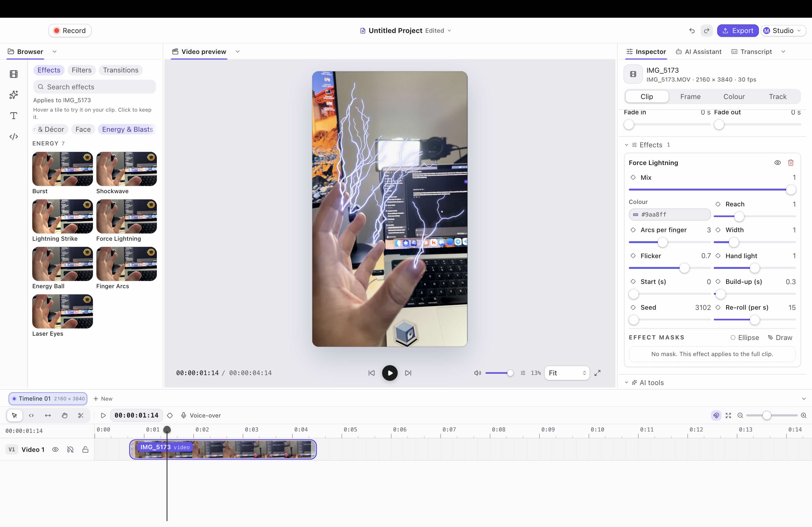
Task: Delete the Force Lightning effect
Action: [791, 163]
